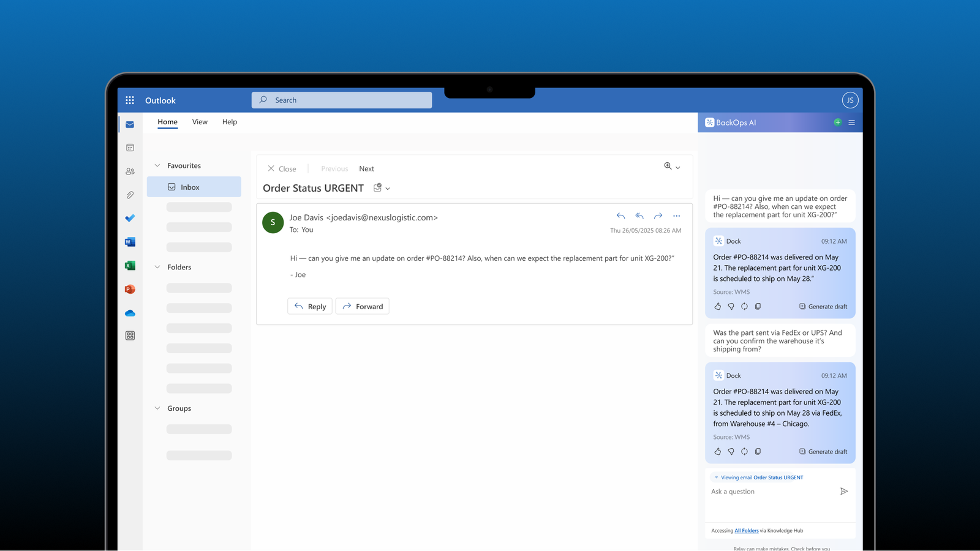Click the timestamp Thu 26/05/2025 08:26 AM

tap(646, 231)
